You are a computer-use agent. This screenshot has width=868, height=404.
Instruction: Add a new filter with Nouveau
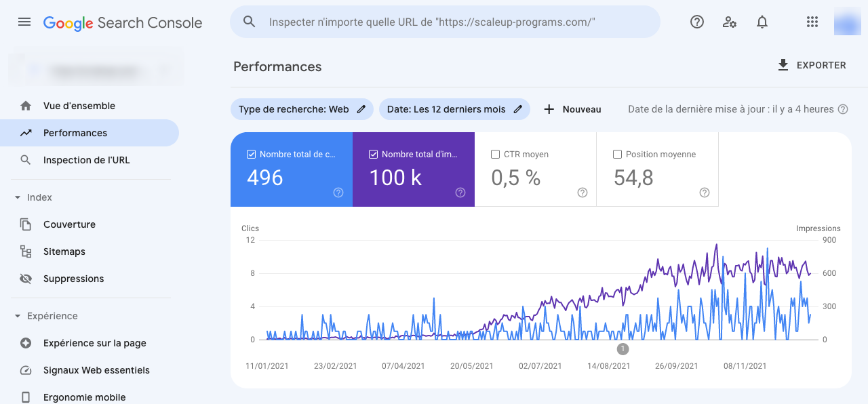pos(572,109)
